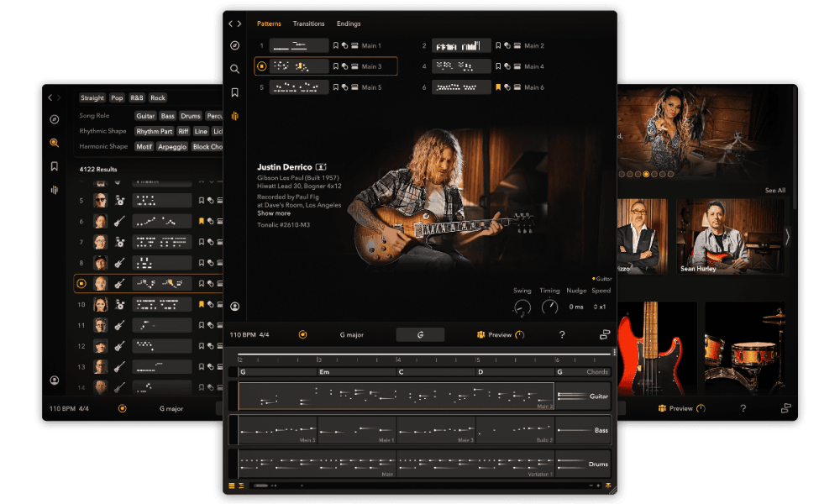Screen dimensions: 840x504
Task: Change the Speed x1 value
Action: (x=601, y=307)
